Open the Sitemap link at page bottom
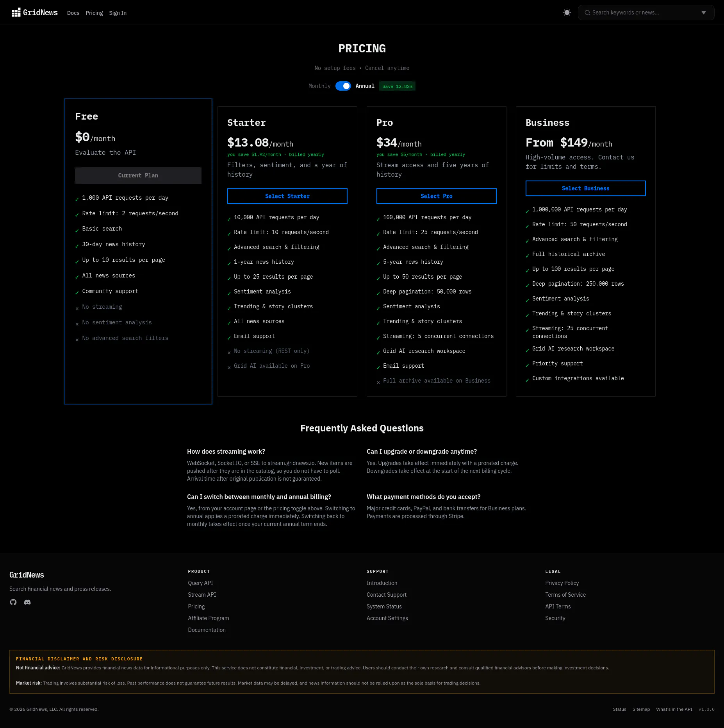 pyautogui.click(x=641, y=709)
